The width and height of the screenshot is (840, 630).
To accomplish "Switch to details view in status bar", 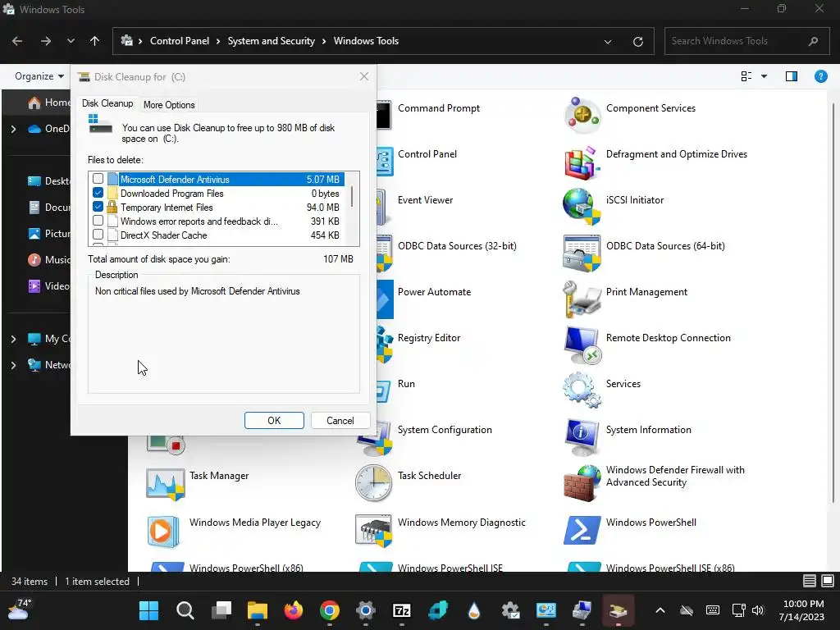I will (x=810, y=581).
